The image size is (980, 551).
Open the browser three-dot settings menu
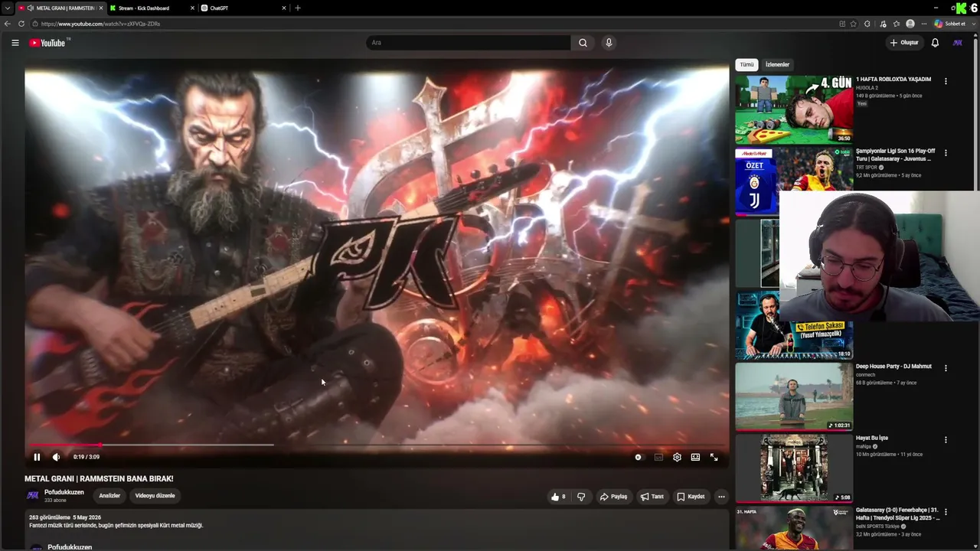pyautogui.click(x=924, y=24)
